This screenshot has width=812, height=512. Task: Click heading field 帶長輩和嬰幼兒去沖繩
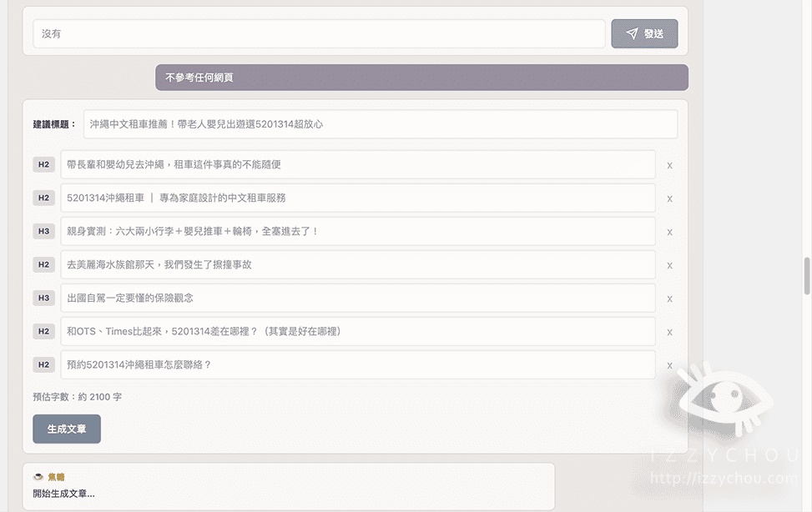coord(358,164)
